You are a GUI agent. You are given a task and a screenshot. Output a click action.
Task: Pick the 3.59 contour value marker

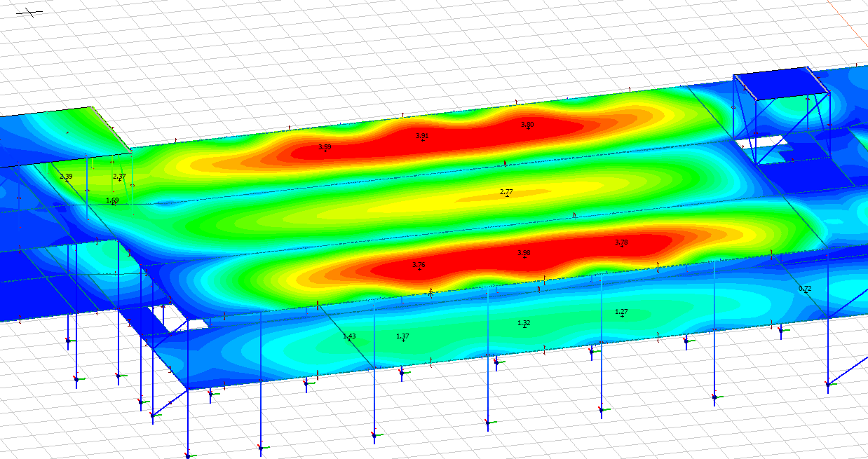[x=325, y=147]
